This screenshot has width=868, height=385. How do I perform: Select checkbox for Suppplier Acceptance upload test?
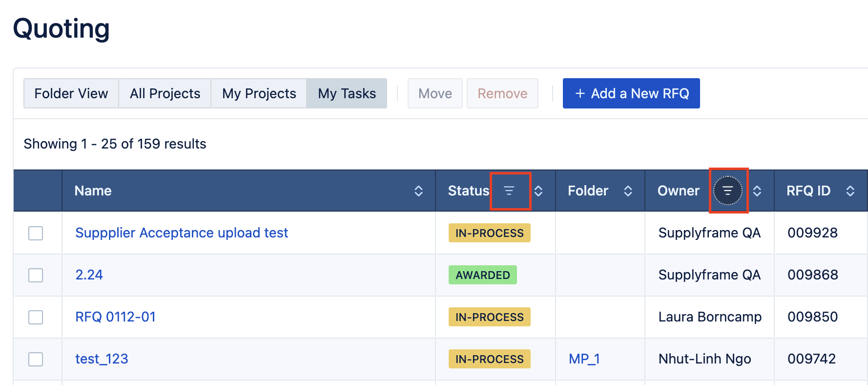point(36,233)
